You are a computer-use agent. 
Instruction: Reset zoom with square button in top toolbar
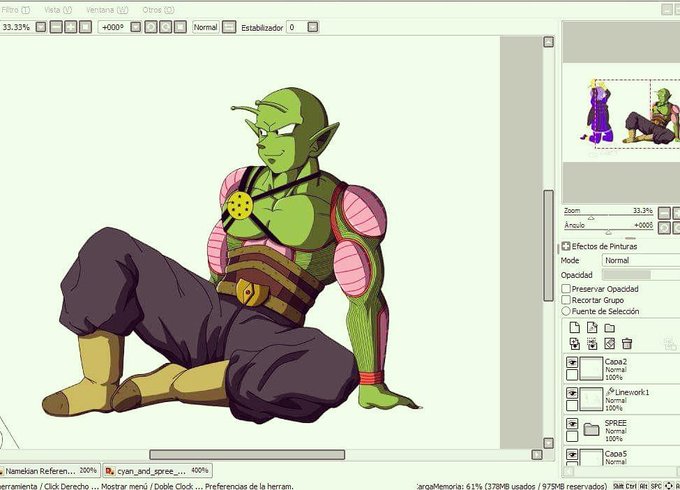(85, 27)
